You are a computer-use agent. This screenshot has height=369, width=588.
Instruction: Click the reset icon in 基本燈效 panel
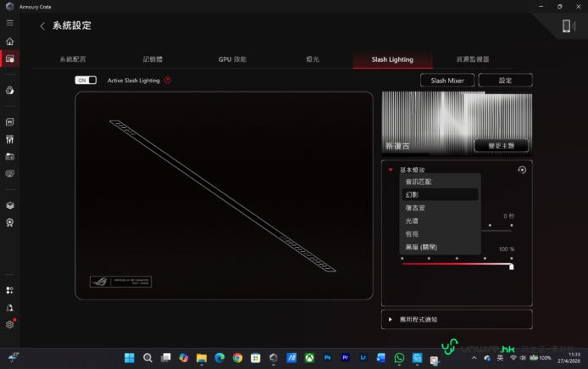(x=522, y=170)
